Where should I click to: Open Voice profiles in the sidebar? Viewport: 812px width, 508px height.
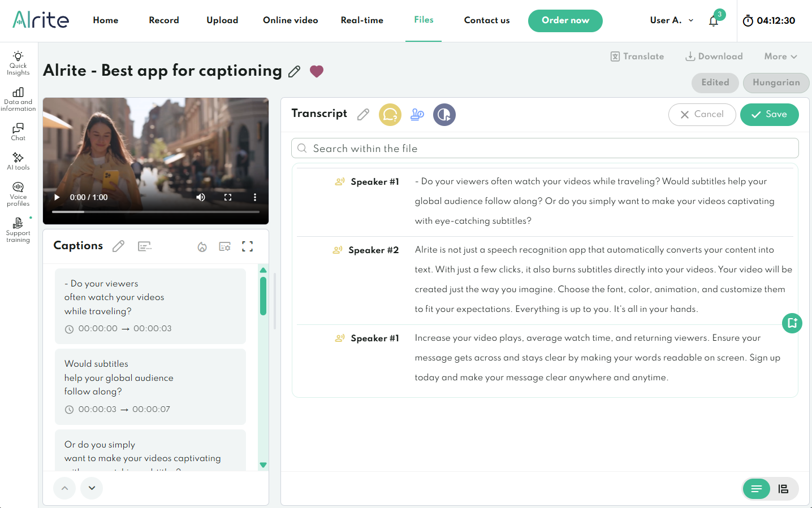point(18,194)
